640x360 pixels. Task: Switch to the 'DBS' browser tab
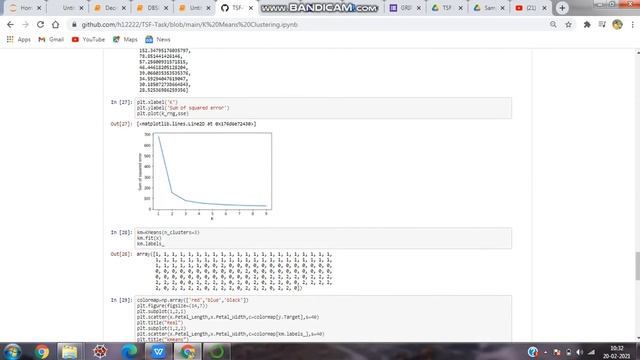tap(151, 8)
